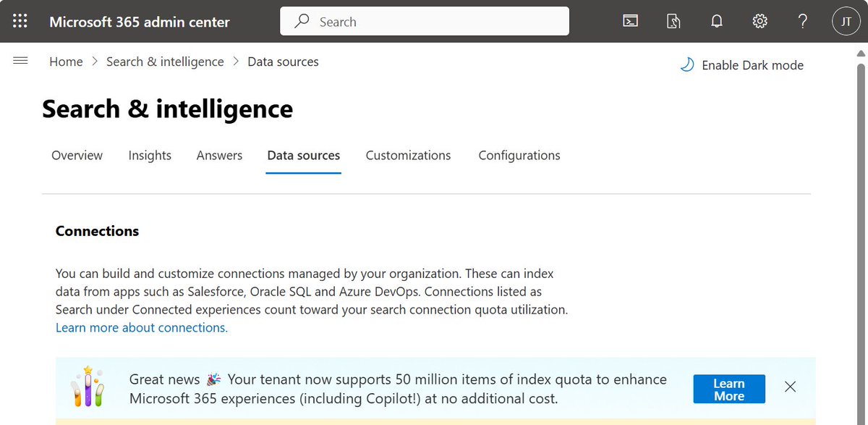868x425 pixels.
Task: Open Cloud Shell from the header
Action: coord(630,21)
